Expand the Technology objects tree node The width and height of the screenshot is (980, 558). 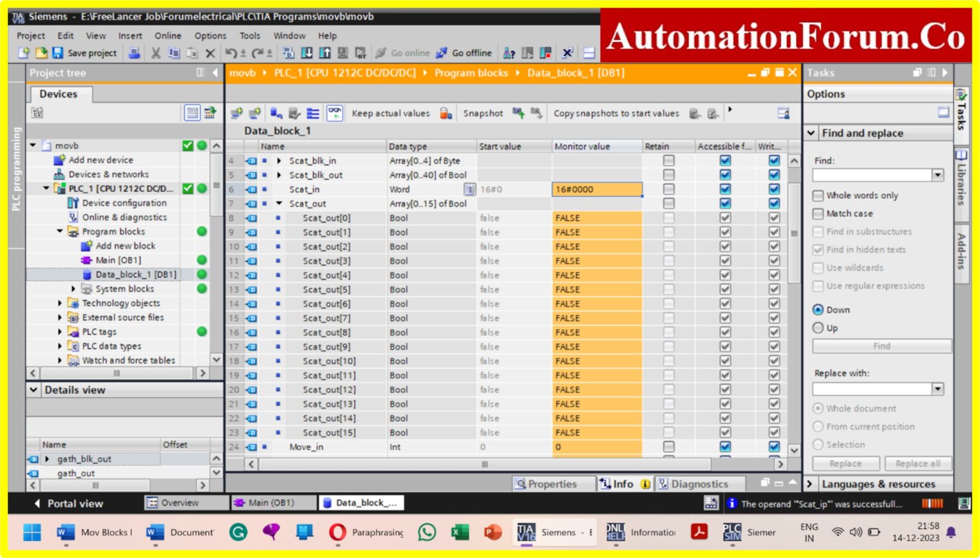(60, 303)
